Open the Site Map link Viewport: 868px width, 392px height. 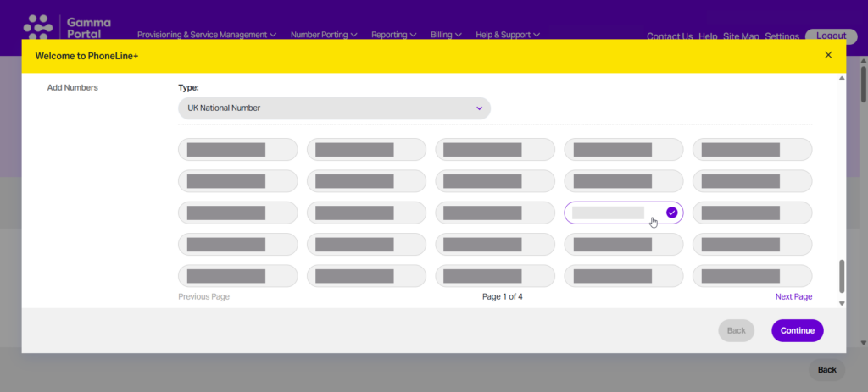pos(741,36)
